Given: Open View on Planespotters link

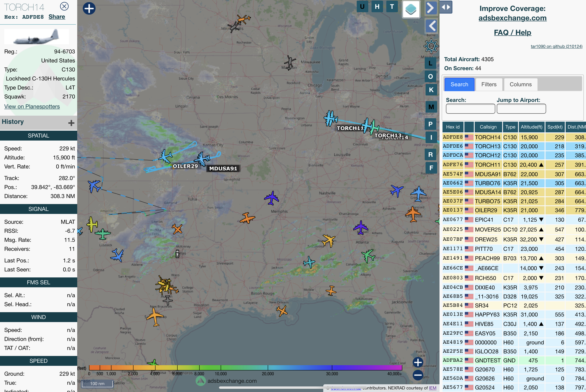Looking at the screenshot, I should [x=32, y=106].
